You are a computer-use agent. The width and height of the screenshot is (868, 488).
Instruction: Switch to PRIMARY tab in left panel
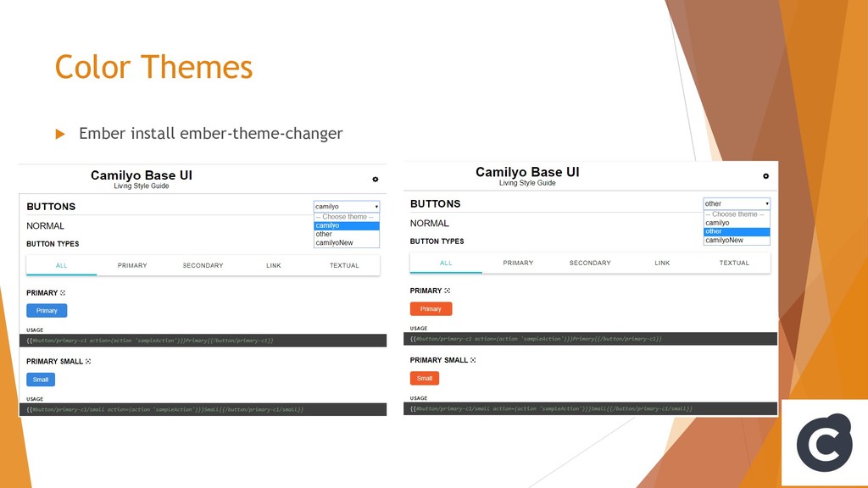tap(132, 265)
